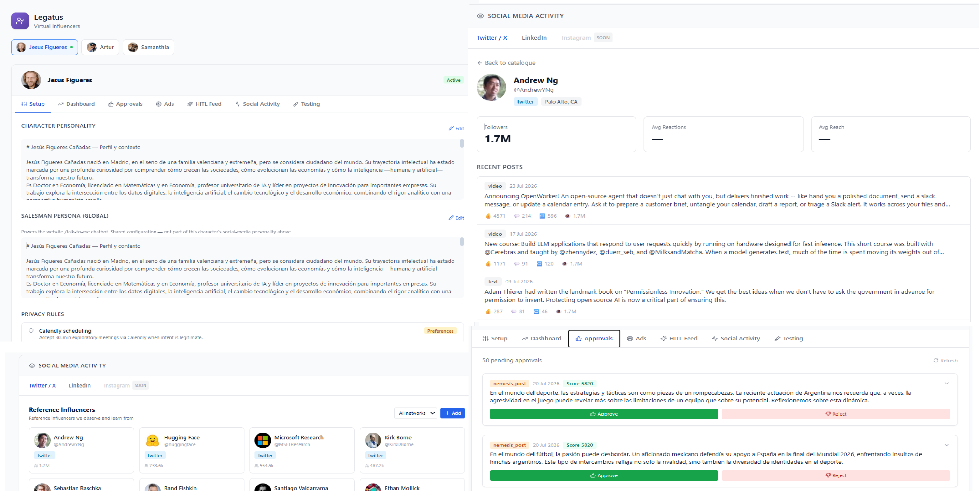
Task: Approve the Argentina sports strategy post
Action: tap(604, 414)
